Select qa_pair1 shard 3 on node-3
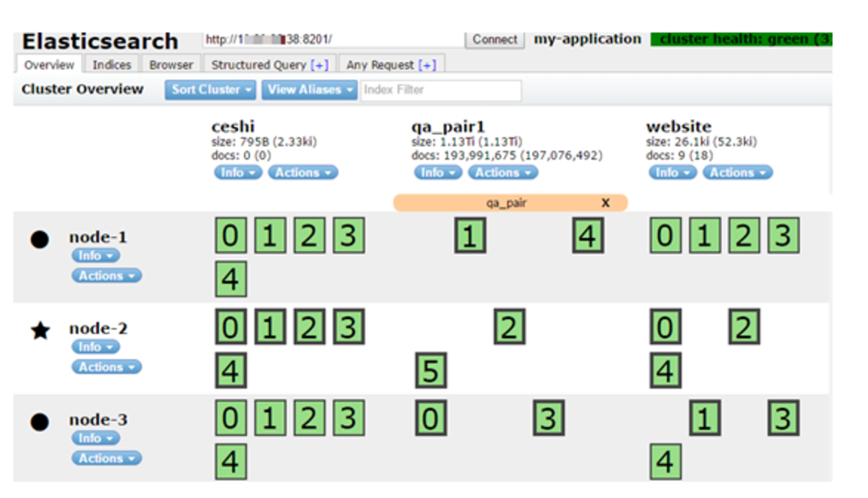 pos(549,418)
